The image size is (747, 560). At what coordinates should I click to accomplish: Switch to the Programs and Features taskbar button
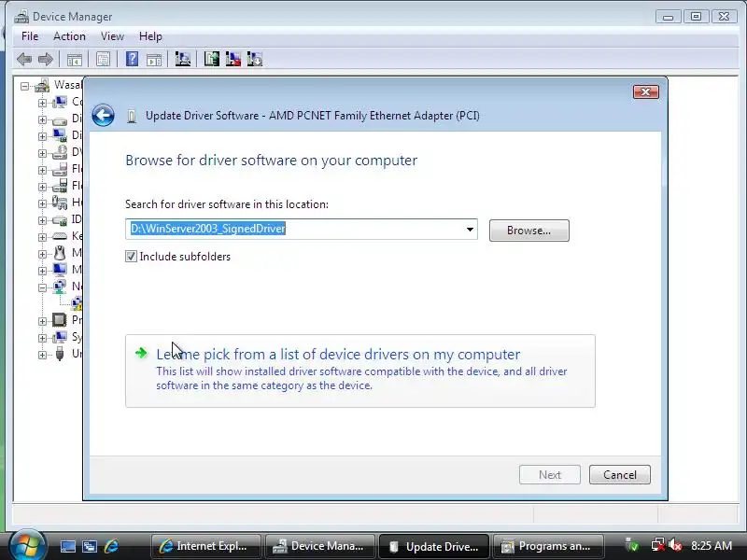click(548, 546)
